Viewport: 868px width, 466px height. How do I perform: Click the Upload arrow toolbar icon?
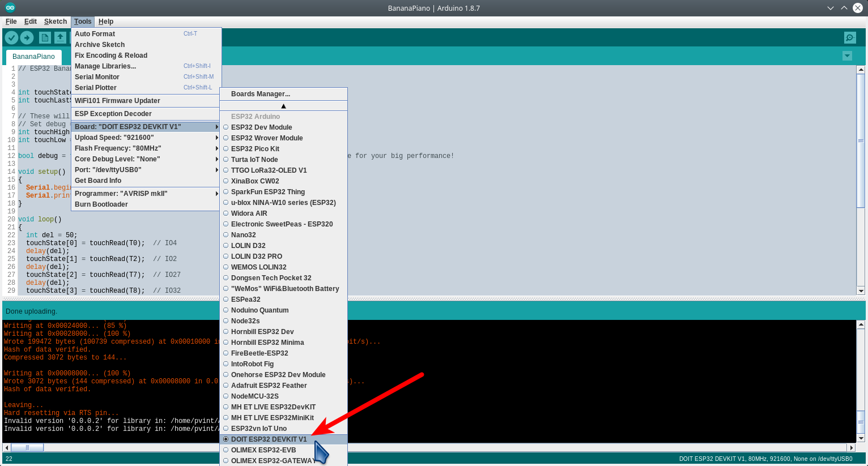coord(27,37)
